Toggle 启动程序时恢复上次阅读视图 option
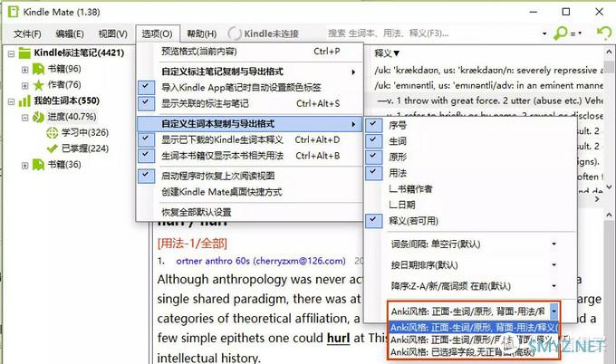616x364 pixels. [146, 176]
